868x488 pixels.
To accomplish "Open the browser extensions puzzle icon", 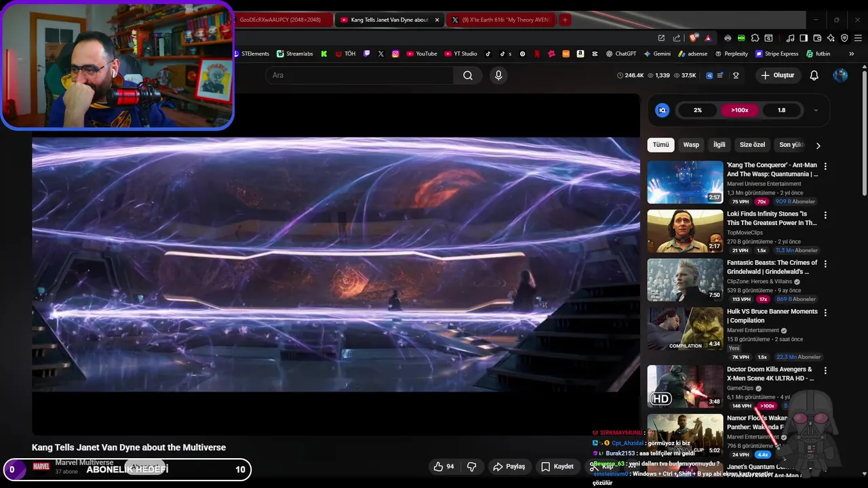I will [754, 38].
